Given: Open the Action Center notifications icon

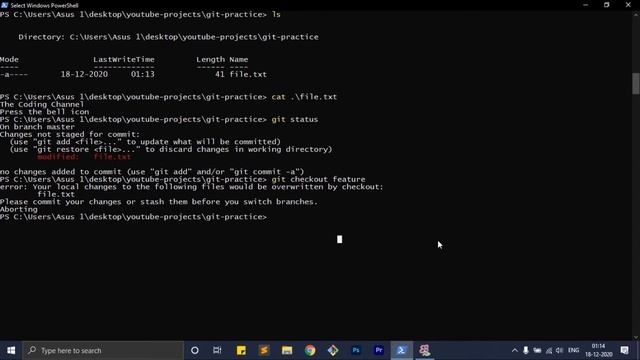Looking at the screenshot, I should (x=624, y=350).
